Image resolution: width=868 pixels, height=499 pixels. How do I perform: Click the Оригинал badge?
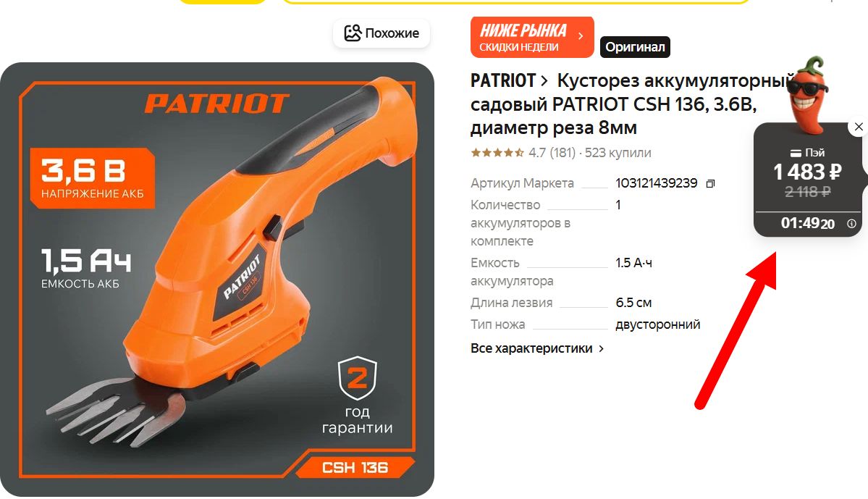pyautogui.click(x=635, y=47)
